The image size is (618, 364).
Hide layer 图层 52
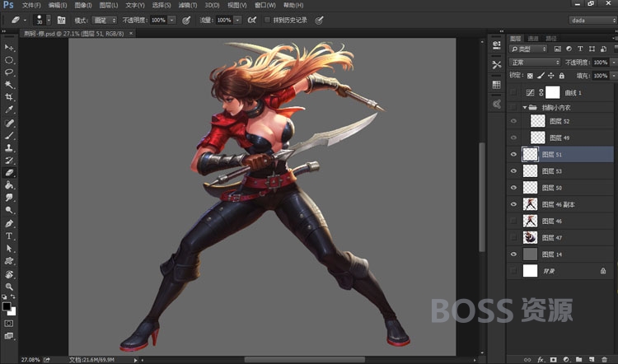point(513,121)
